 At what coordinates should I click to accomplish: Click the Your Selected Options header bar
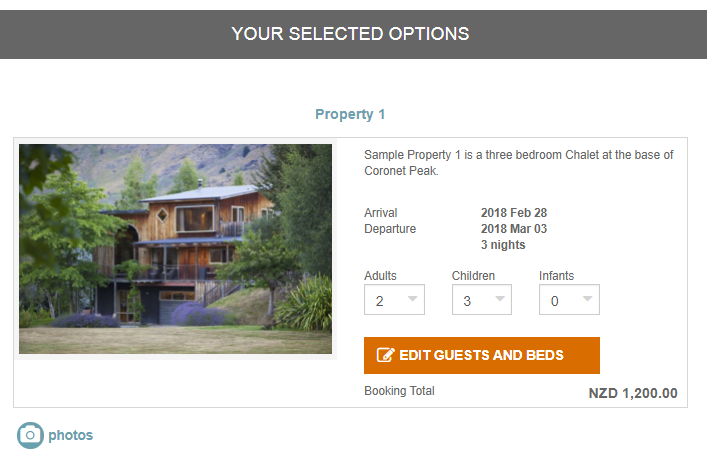pyautogui.click(x=354, y=34)
